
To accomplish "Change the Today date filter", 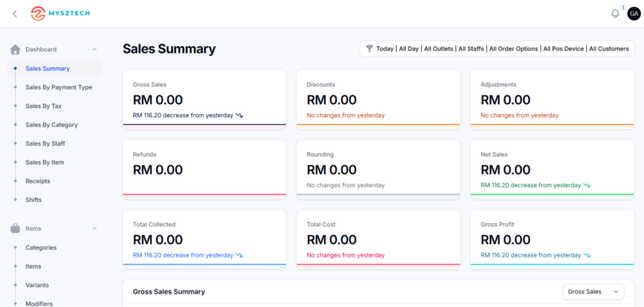I will 385,49.
